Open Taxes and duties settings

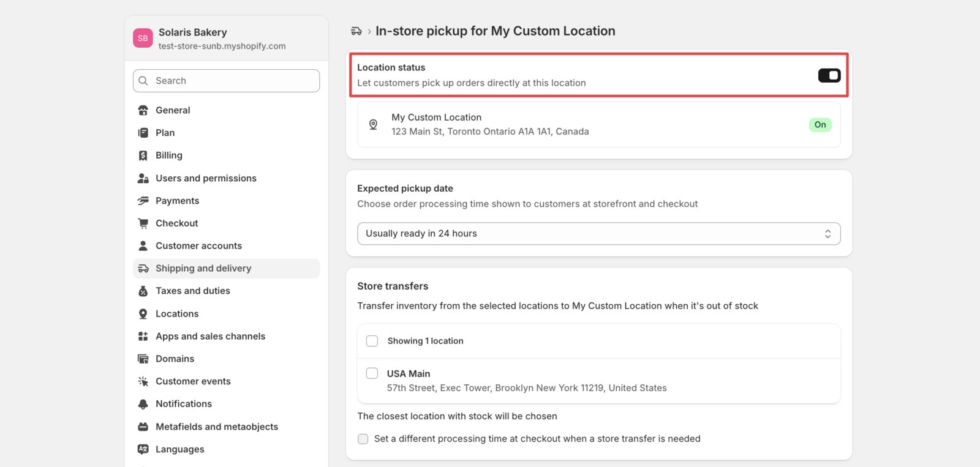(x=226, y=291)
